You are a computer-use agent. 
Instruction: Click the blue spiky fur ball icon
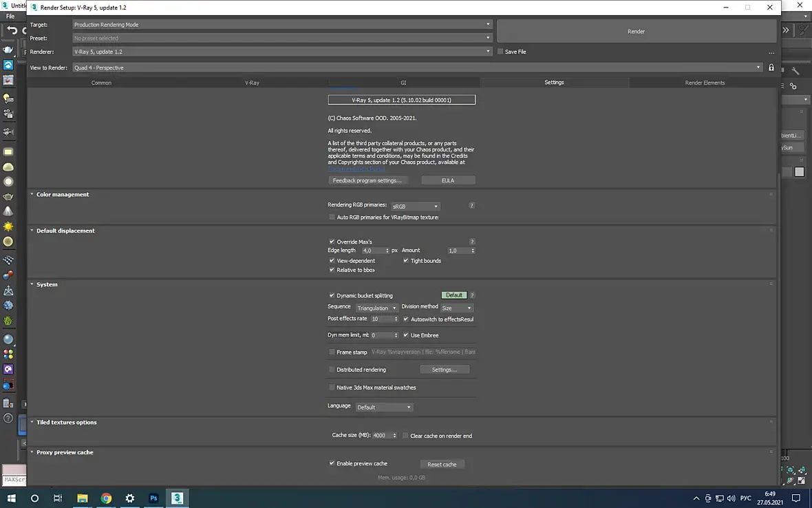tap(8, 306)
